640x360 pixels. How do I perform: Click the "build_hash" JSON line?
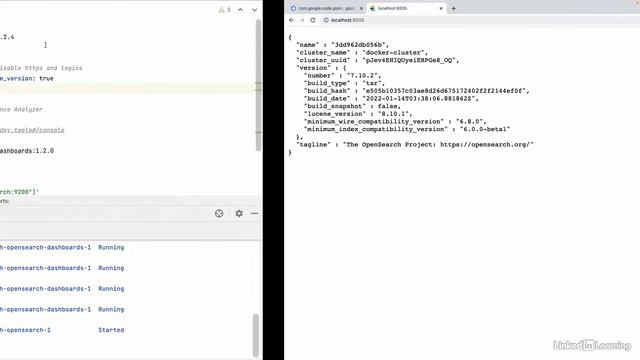[x=416, y=91]
